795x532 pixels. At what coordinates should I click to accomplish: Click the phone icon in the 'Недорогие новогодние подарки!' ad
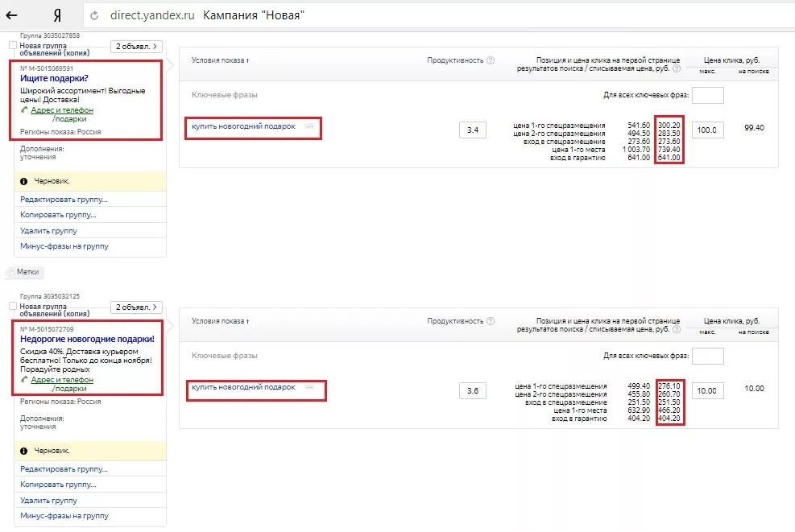24,380
